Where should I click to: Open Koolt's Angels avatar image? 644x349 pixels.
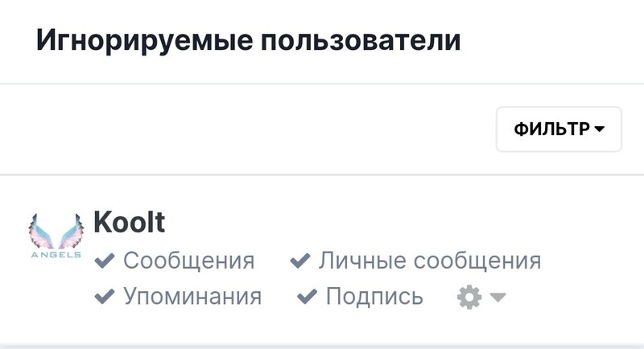coord(56,236)
